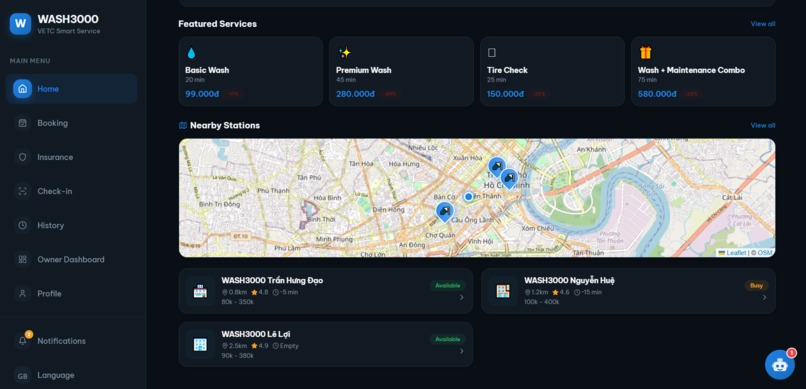Click the current location blue dot
This screenshot has height=389, width=806.
[x=468, y=196]
